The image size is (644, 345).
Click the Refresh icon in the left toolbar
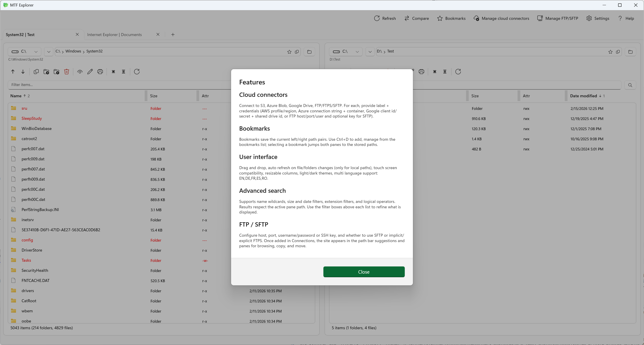click(137, 72)
